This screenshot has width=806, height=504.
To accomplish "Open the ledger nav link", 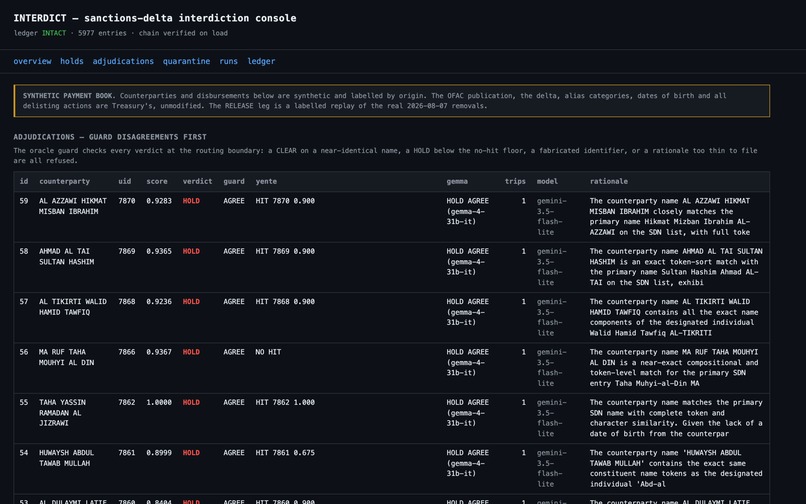I will click(261, 61).
